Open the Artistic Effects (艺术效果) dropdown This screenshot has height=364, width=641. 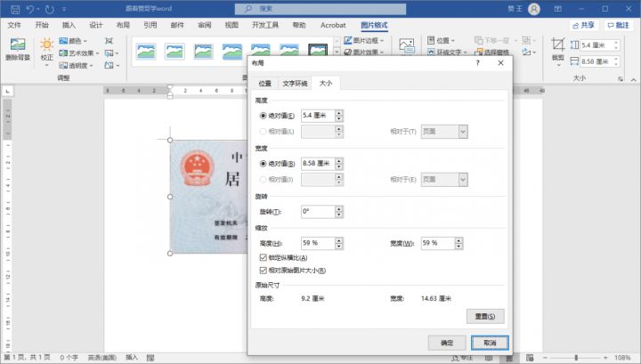79,53
